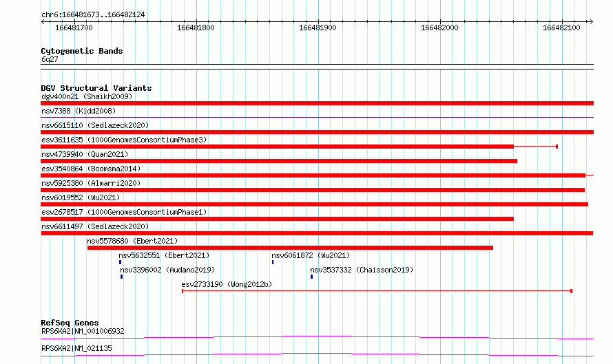Select nsv5632551 (Ebert2021) variant label
Viewport: 613px width, 364px height.
coord(164,255)
